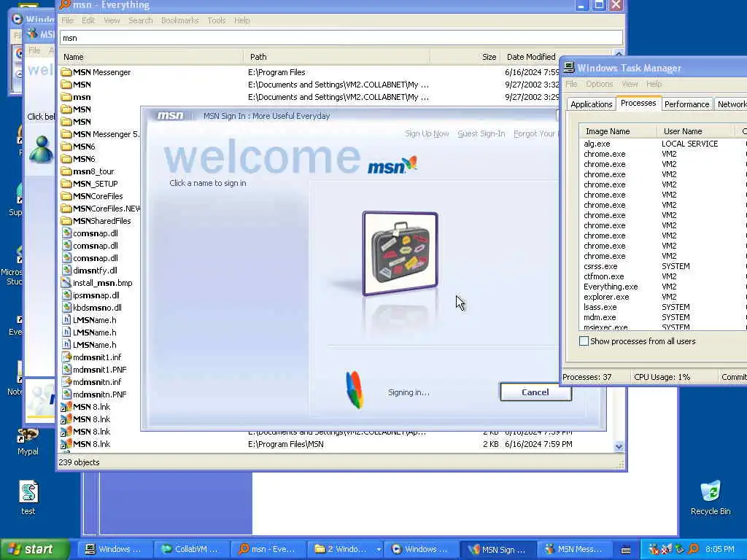Select the ctfmon.exe process row

coord(662,276)
